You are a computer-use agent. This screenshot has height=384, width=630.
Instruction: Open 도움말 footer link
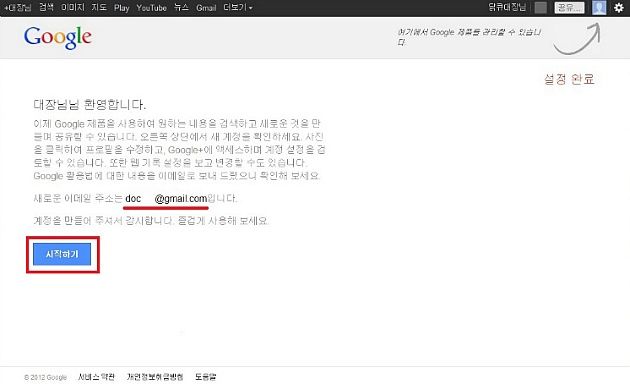pyautogui.click(x=206, y=377)
